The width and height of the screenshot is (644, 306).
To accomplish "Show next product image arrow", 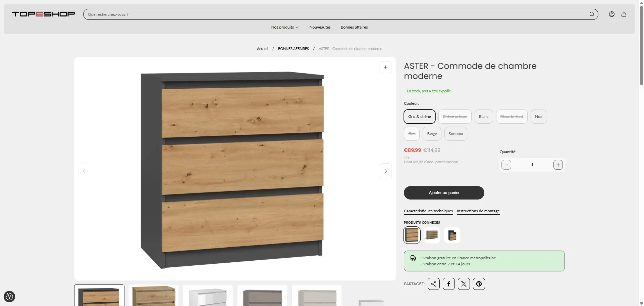I will coord(386,171).
